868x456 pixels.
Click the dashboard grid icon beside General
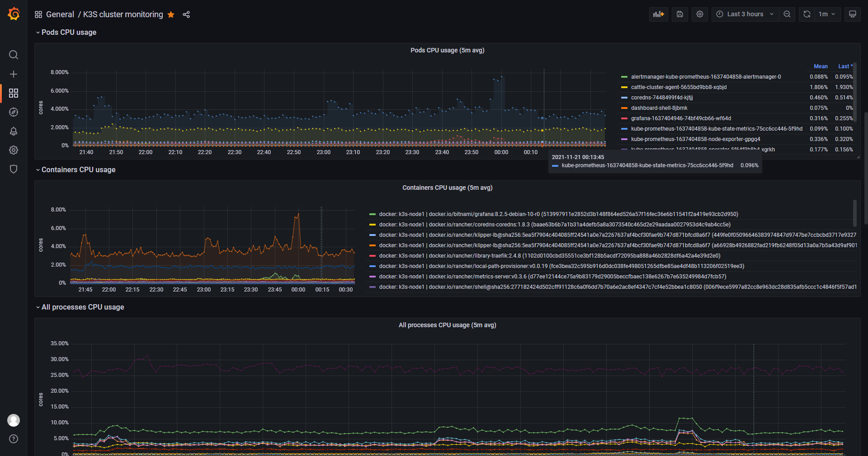[38, 14]
